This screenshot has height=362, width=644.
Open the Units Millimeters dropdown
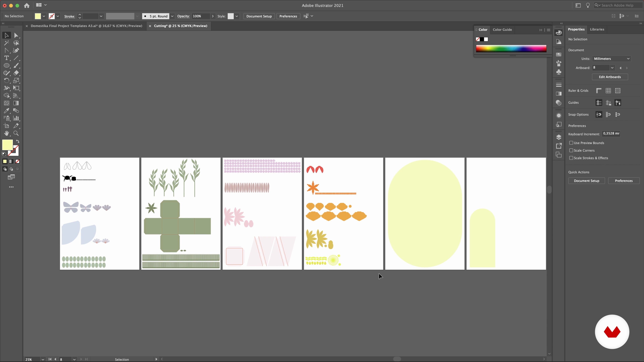pos(611,59)
